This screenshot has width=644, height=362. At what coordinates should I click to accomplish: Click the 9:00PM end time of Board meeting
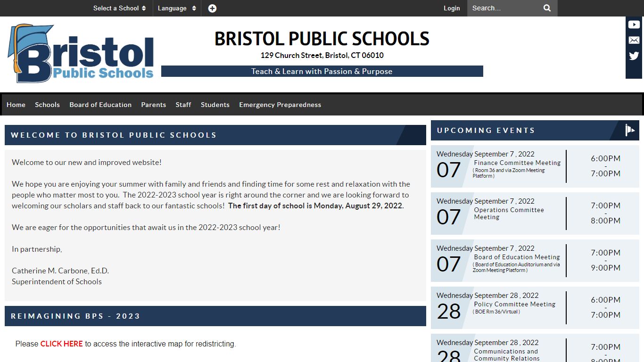(606, 268)
